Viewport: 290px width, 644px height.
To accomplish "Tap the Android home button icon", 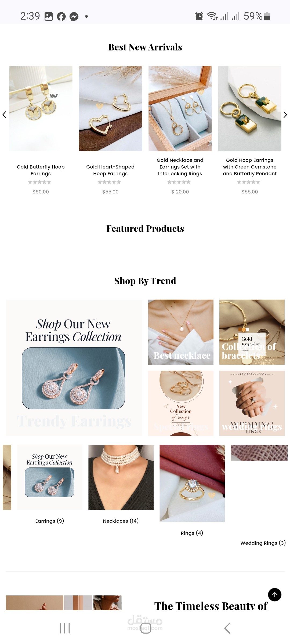I will point(146,628).
